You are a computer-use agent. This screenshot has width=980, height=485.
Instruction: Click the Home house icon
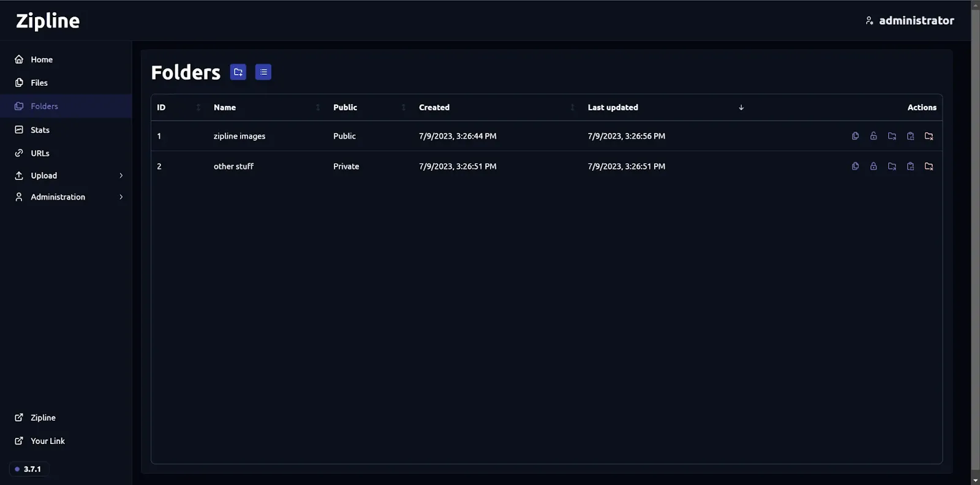point(19,59)
